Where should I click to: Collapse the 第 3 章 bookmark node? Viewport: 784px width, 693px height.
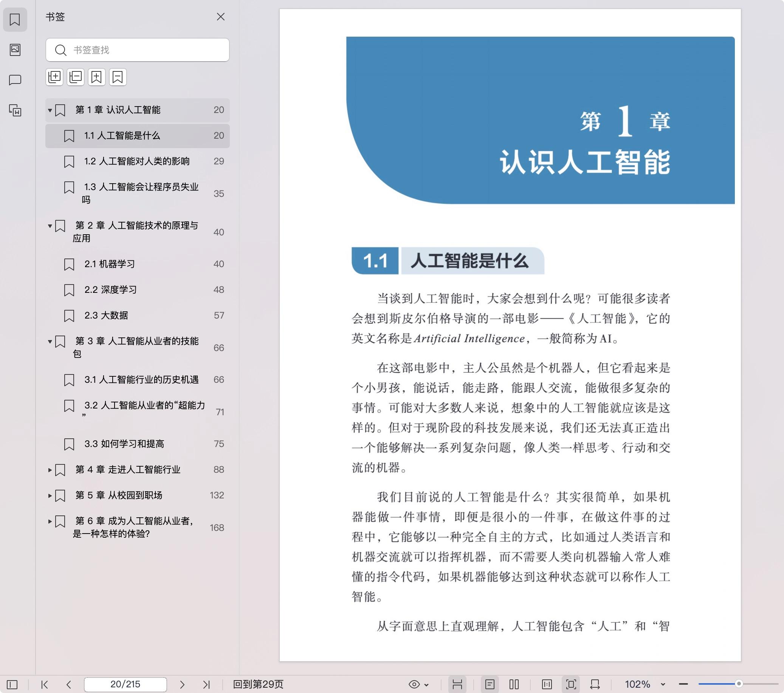(50, 341)
